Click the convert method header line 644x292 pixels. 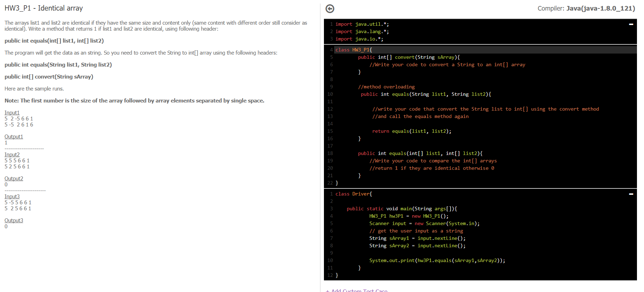pos(409,57)
